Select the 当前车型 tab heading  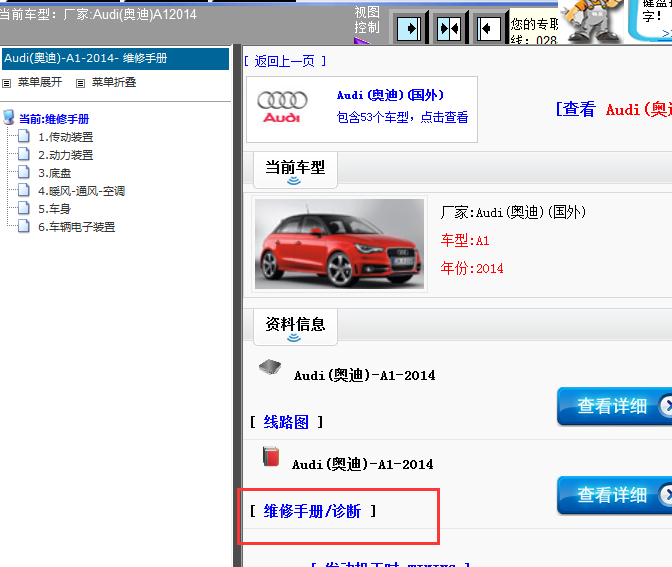(295, 168)
